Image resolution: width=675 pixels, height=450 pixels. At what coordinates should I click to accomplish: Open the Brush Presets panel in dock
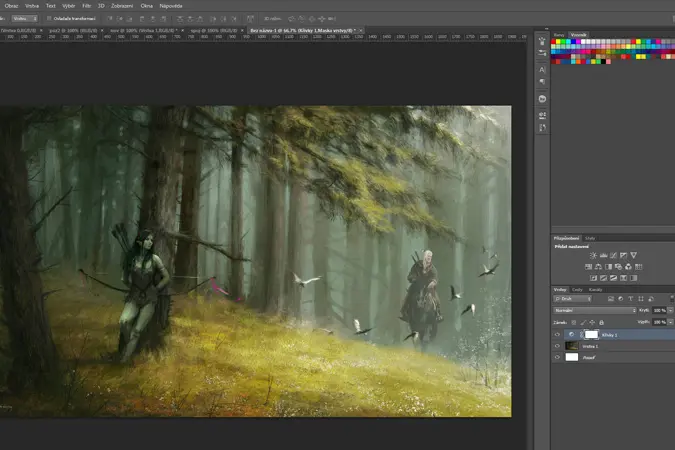(x=542, y=53)
